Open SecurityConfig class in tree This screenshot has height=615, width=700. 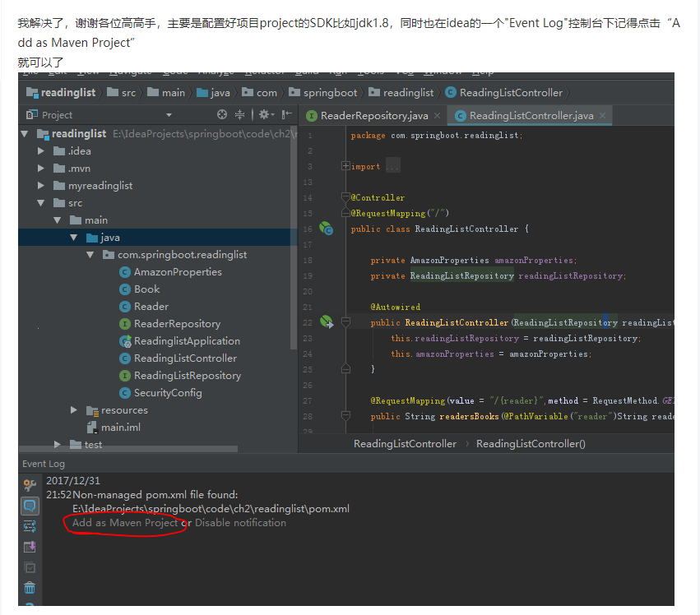click(x=160, y=393)
